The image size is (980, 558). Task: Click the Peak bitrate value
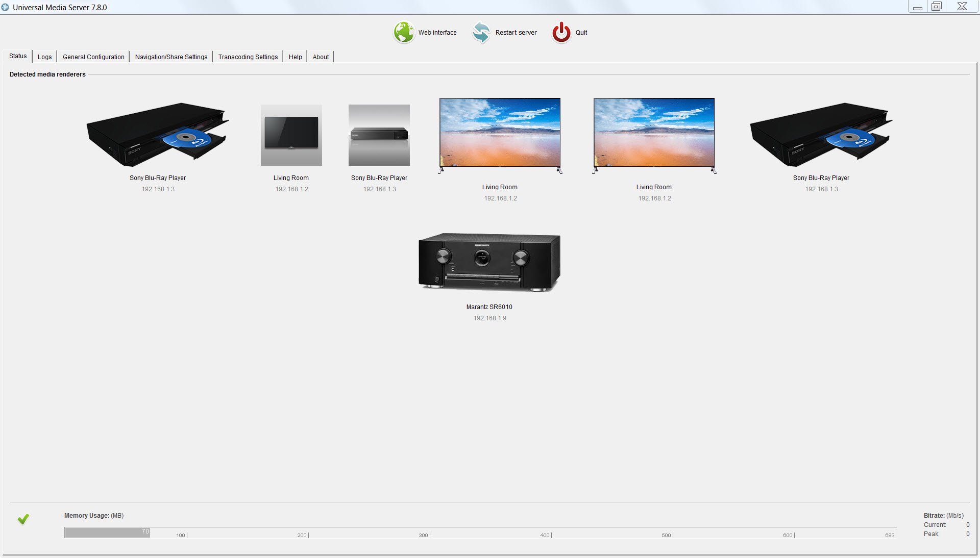(x=968, y=534)
